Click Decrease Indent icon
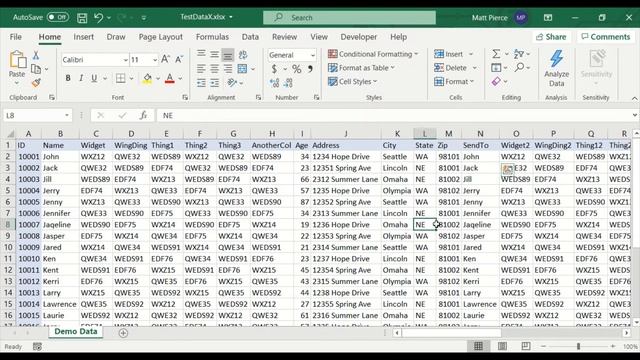 [201, 83]
